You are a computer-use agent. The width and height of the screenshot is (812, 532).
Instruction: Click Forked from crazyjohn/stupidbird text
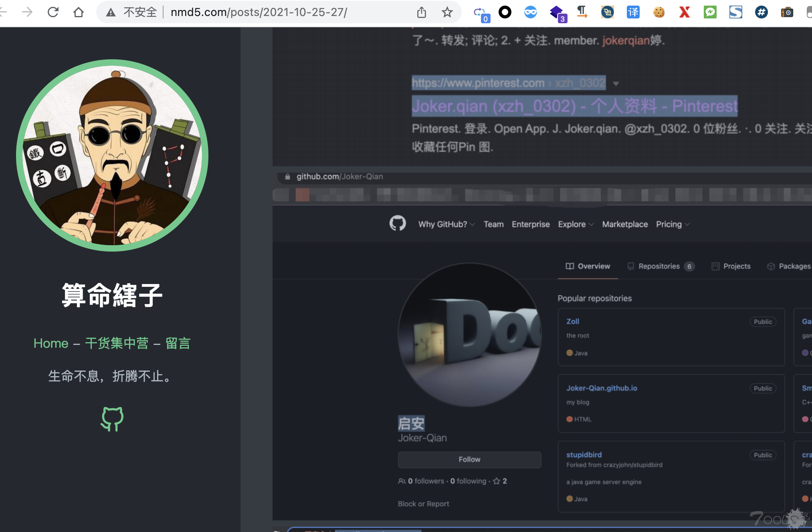tap(614, 465)
